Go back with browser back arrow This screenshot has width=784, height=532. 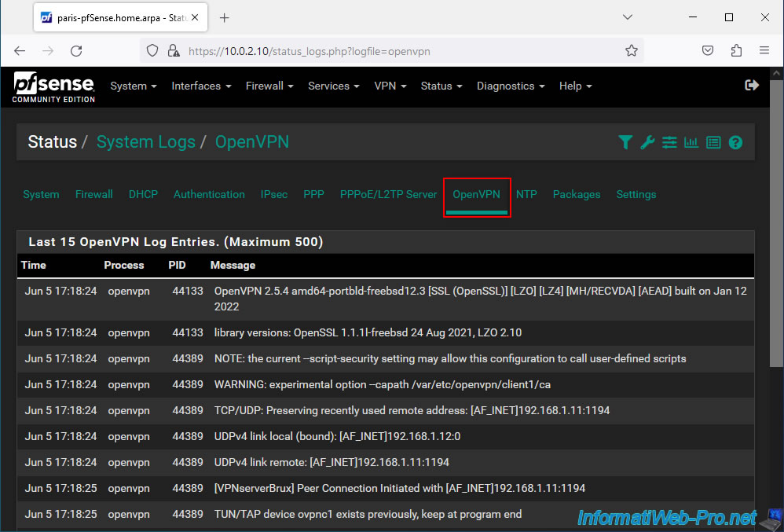(x=20, y=50)
